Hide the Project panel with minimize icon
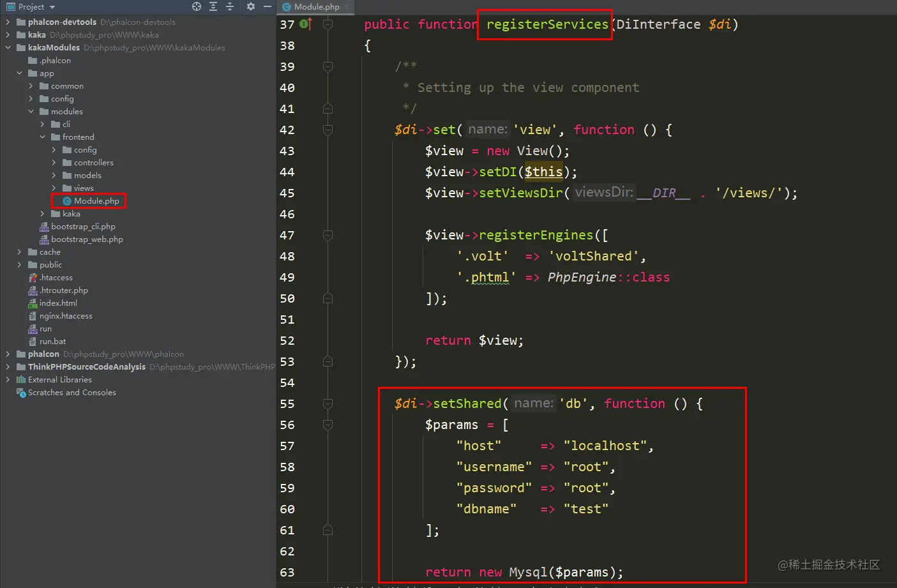Image resolution: width=897 pixels, height=588 pixels. coord(268,6)
